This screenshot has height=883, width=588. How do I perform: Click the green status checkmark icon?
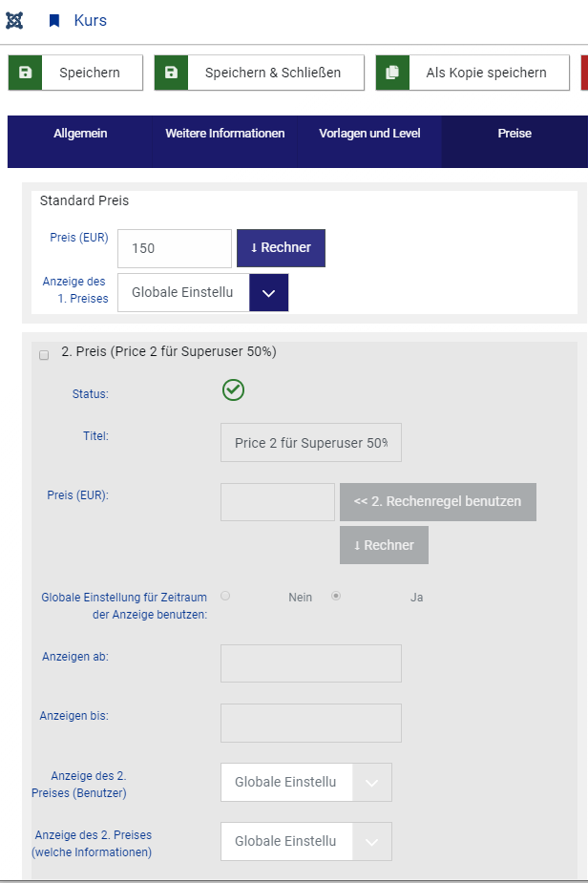click(x=233, y=389)
